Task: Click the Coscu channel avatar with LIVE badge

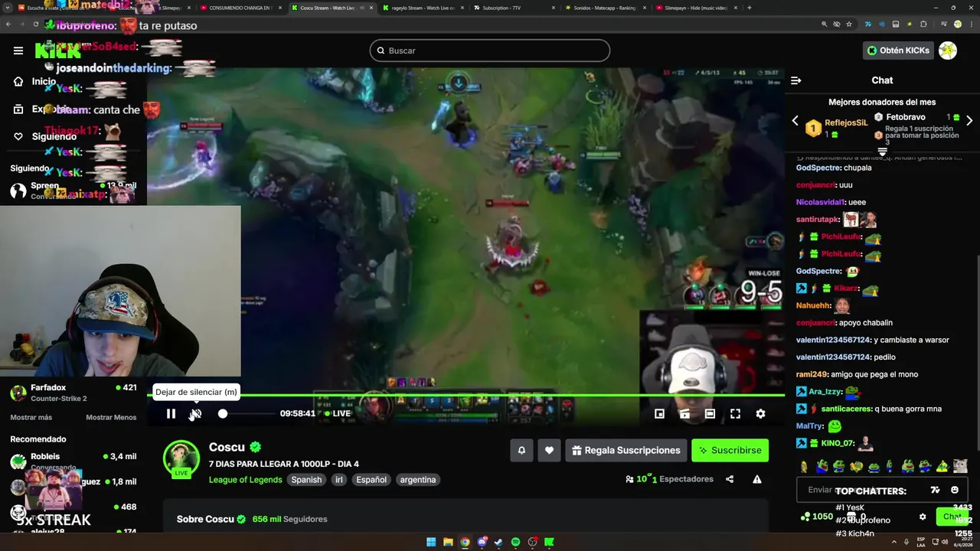Action: (x=181, y=458)
